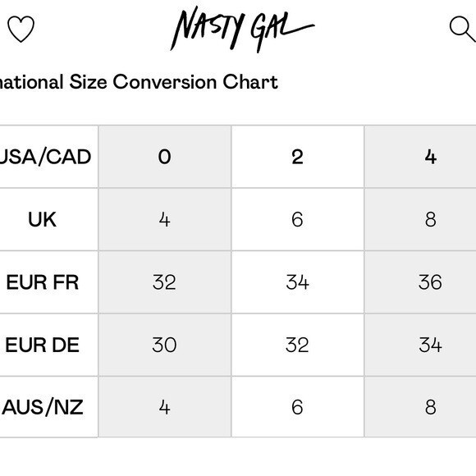Click the USA/CAD size 4 cell

click(x=420, y=157)
